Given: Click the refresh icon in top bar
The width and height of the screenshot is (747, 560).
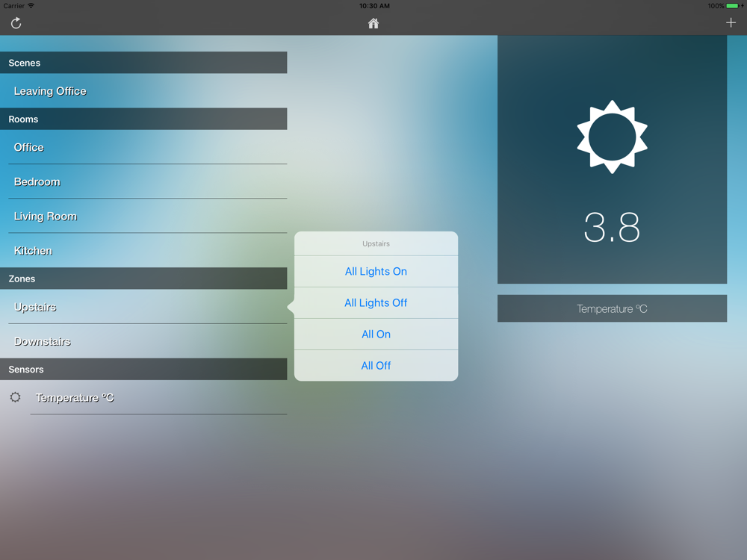Looking at the screenshot, I should point(16,23).
